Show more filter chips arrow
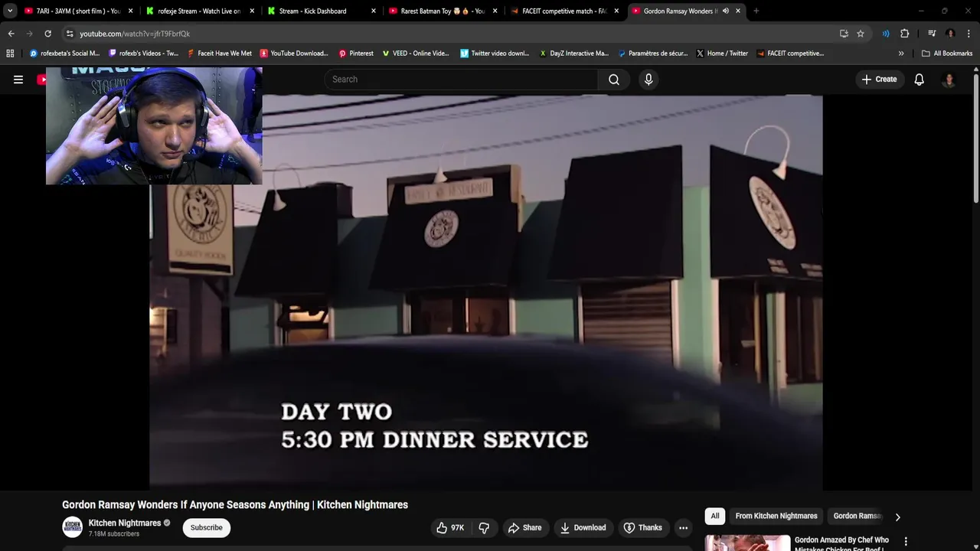 pos(898,517)
